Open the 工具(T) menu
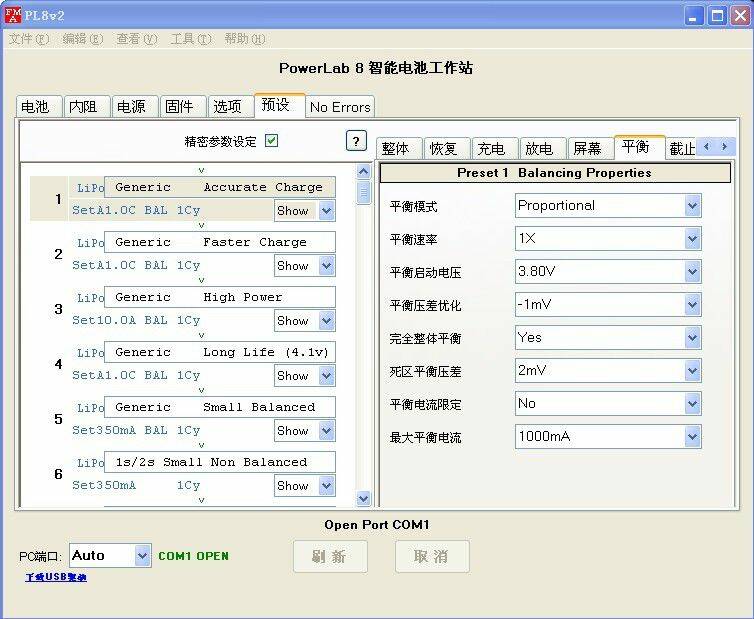 191,39
